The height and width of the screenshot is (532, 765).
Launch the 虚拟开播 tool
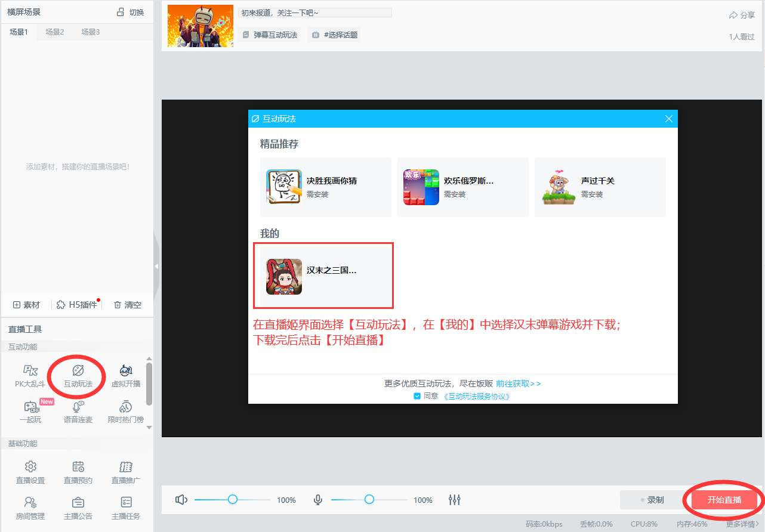[x=126, y=376]
